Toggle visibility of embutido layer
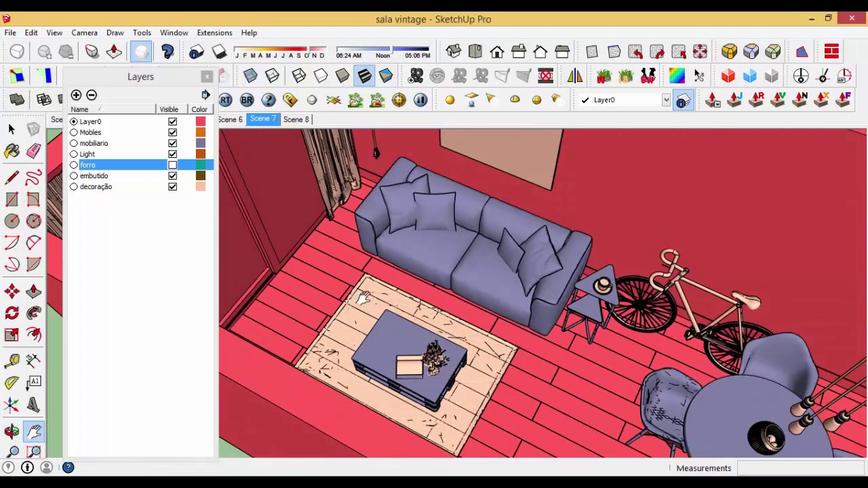 tap(172, 176)
